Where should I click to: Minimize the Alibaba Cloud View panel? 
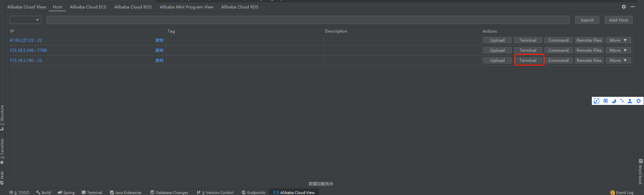click(633, 7)
